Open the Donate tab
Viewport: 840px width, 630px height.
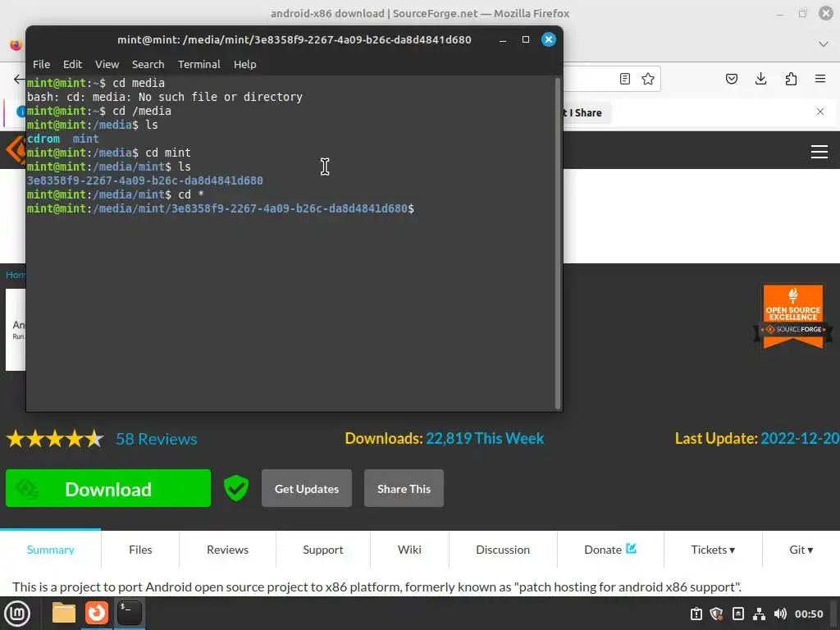click(x=610, y=550)
